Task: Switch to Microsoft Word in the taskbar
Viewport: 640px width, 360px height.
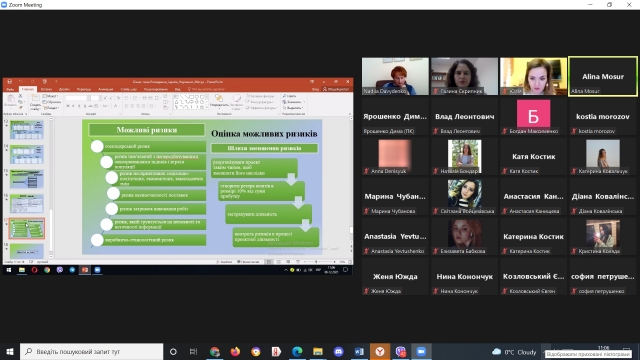Action: click(x=359, y=351)
